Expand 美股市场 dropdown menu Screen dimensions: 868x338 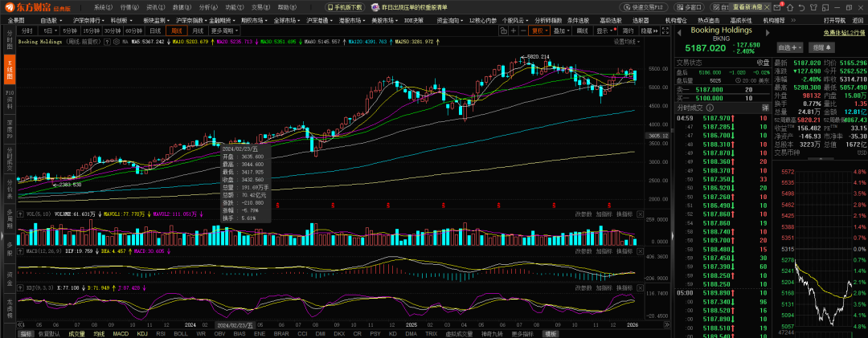[385, 20]
